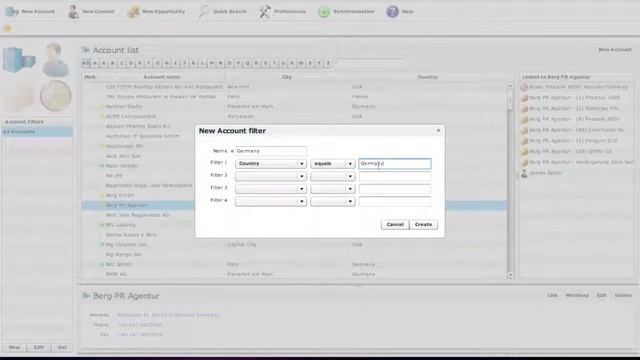The width and height of the screenshot is (640, 360).
Task: Open the Contacts module person icon
Action: (x=55, y=60)
